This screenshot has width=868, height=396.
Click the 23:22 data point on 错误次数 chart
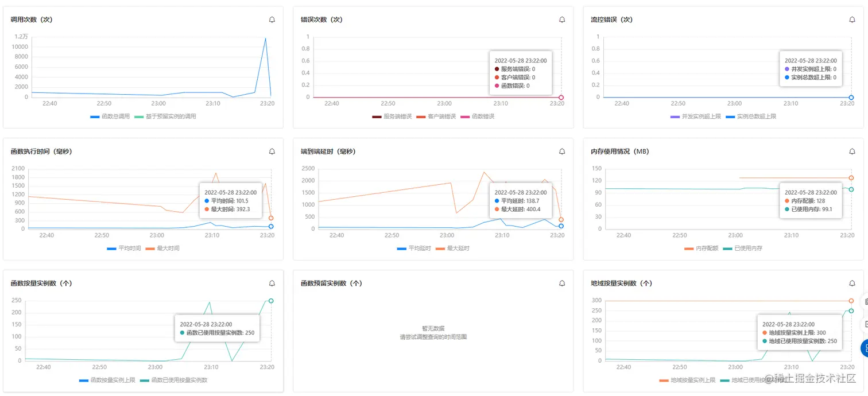[x=561, y=98]
